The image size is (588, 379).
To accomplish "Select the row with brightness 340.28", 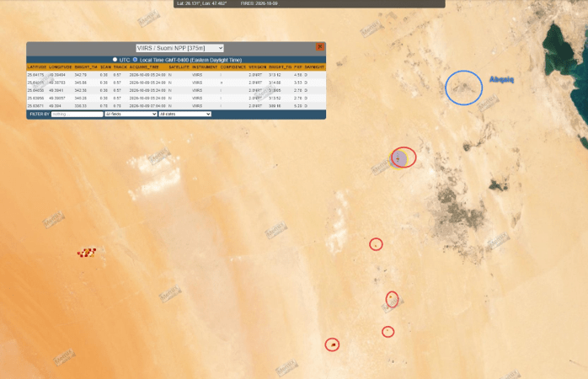I will (176, 99).
